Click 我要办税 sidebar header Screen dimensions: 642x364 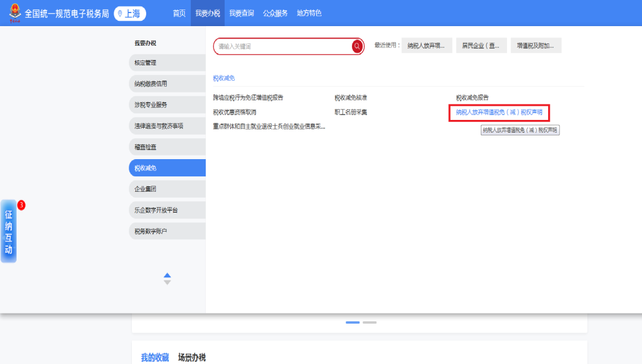point(146,43)
